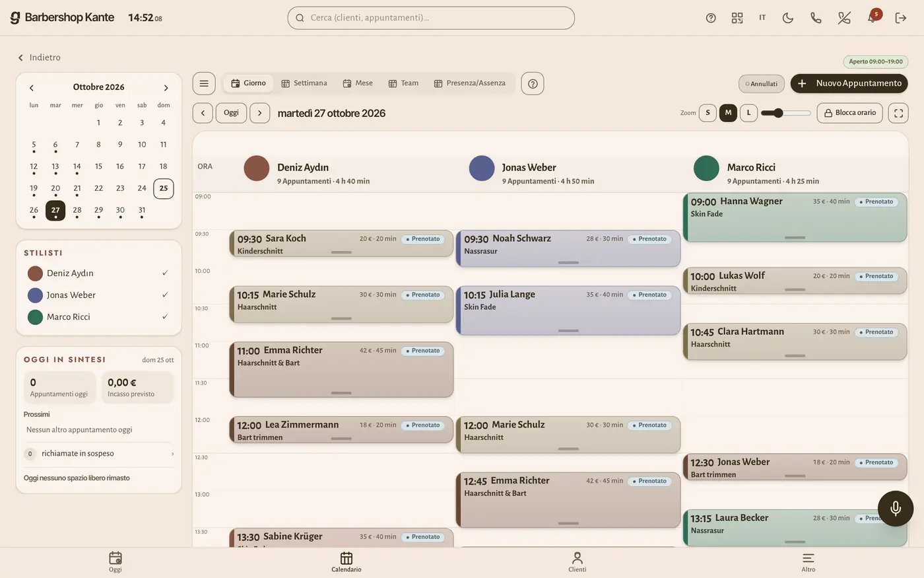Screen dimensions: 924x578
Task: Adjust the calendar zoom slider
Action: click(x=786, y=113)
